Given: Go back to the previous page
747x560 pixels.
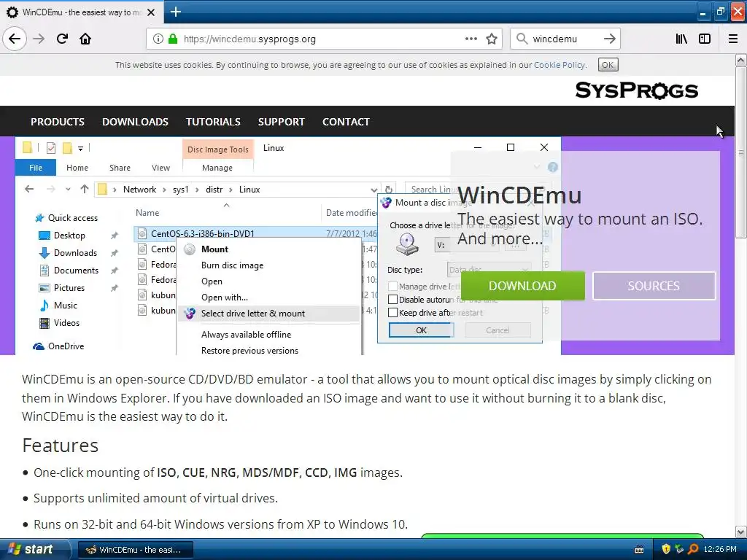Looking at the screenshot, I should tap(15, 39).
